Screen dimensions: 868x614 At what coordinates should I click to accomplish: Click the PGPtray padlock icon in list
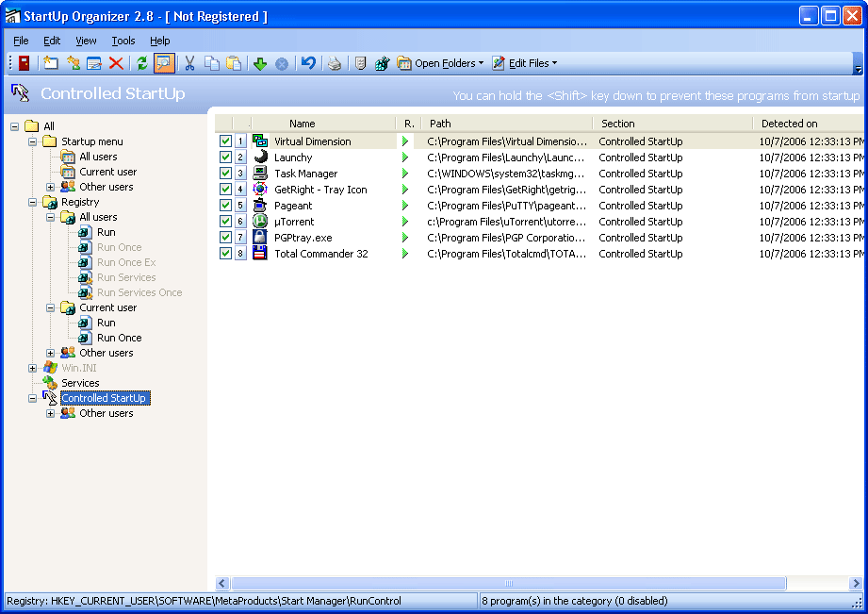click(x=259, y=237)
